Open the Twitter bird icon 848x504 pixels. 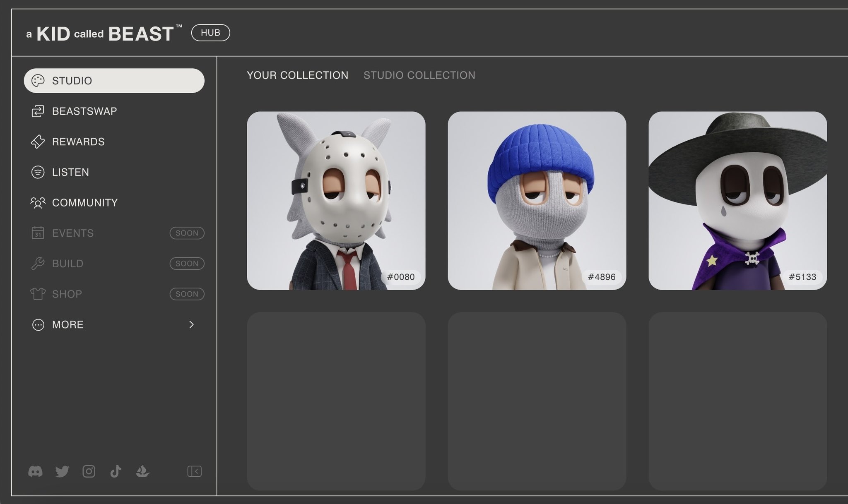tap(62, 471)
